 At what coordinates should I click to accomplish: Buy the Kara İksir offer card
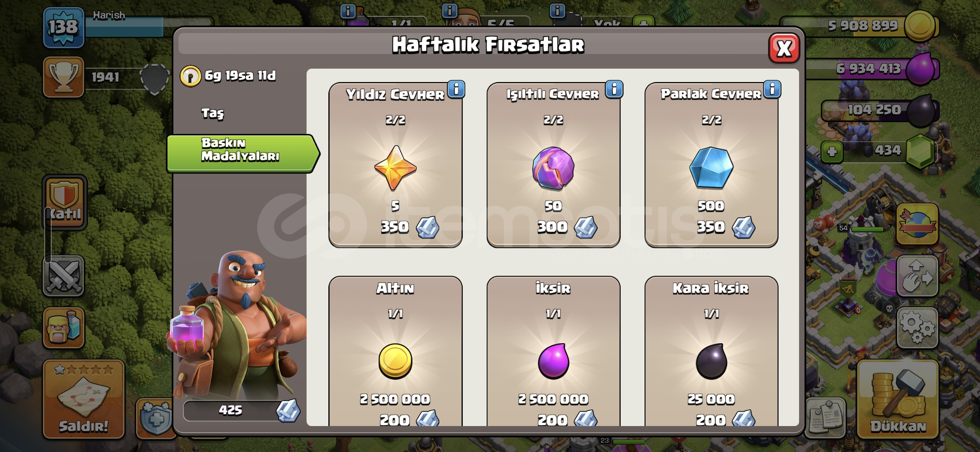click(711, 352)
